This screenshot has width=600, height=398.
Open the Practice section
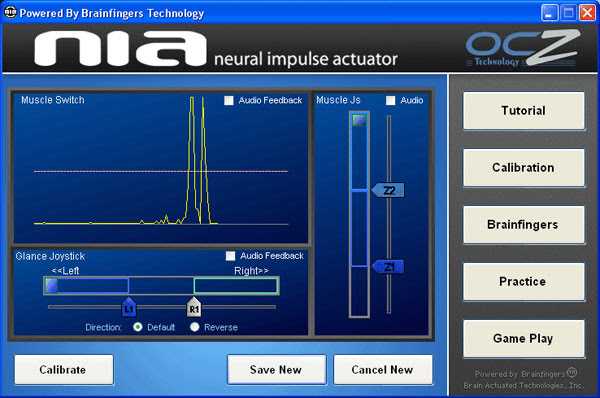(523, 282)
